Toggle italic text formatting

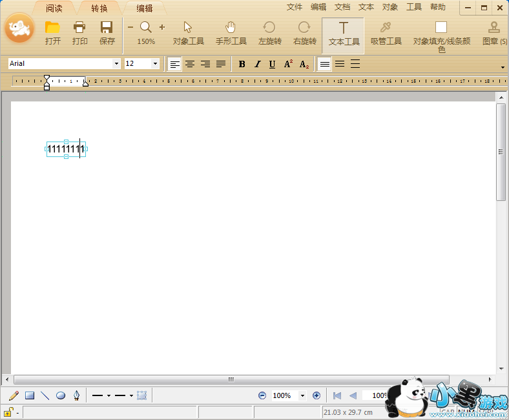[x=257, y=64]
